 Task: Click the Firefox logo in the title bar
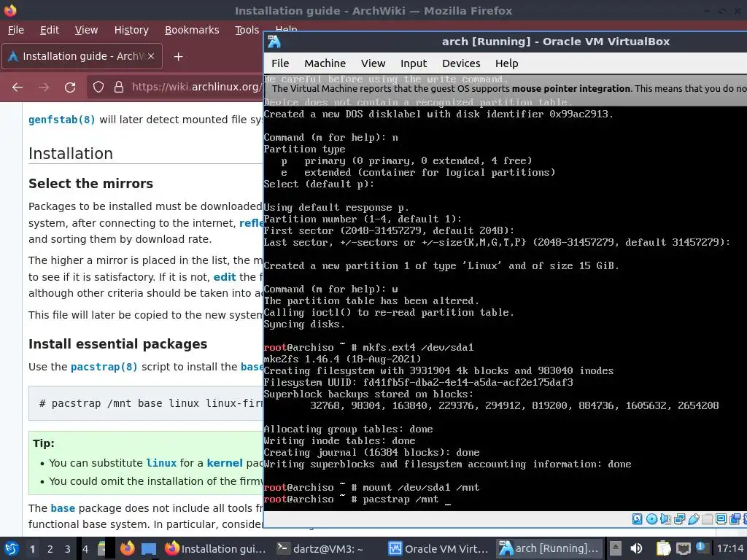coord(10,10)
